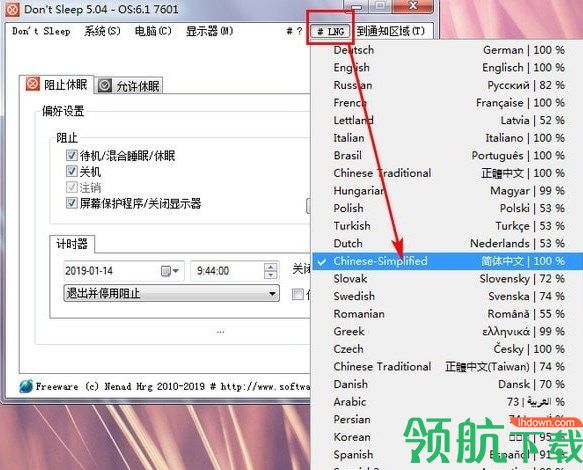This screenshot has width=583, height=470.
Task: Click the globe icon beside the Freeware text
Action: click(26, 386)
